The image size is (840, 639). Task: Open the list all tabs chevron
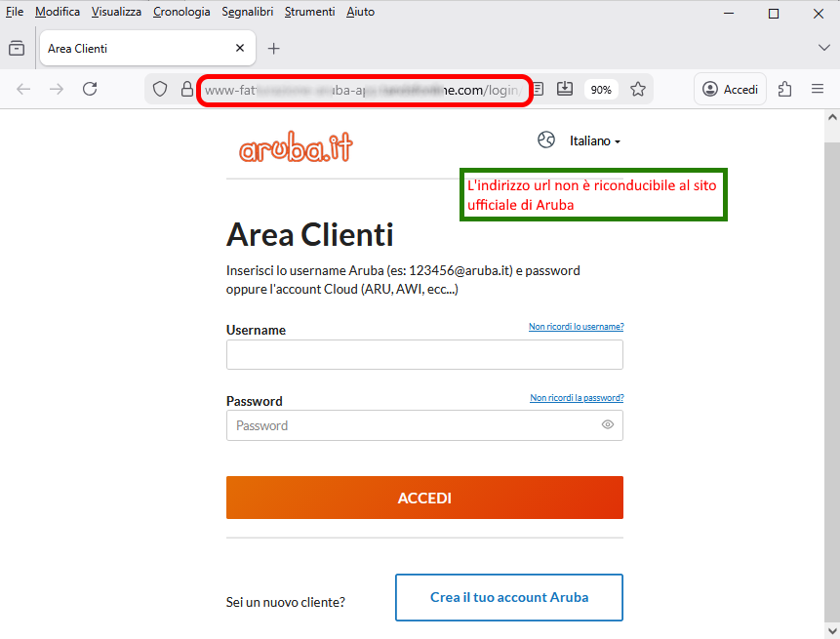click(823, 48)
